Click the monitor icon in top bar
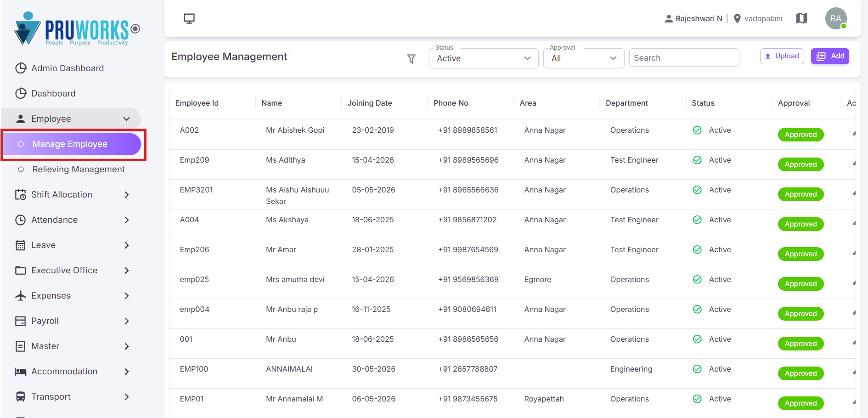Screen dimensions: 868x418 coord(189,18)
